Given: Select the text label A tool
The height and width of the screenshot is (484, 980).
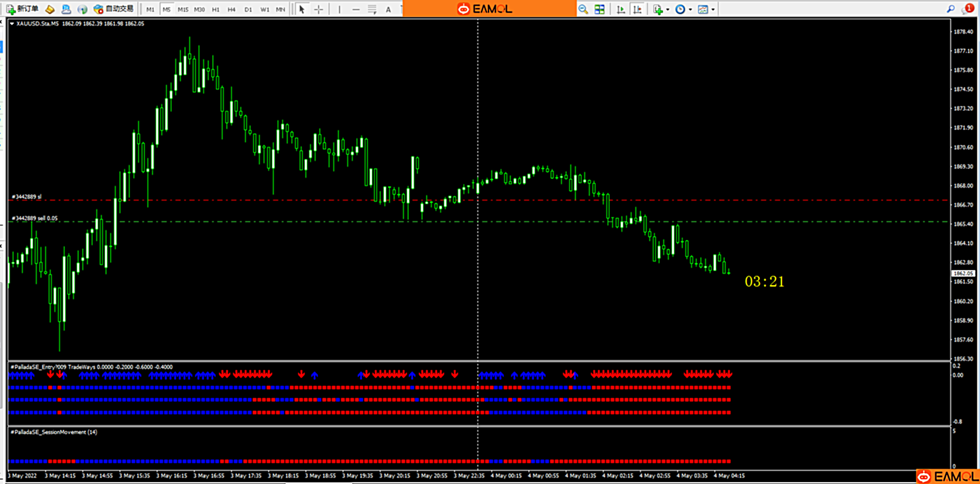Looking at the screenshot, I should pos(388,9).
